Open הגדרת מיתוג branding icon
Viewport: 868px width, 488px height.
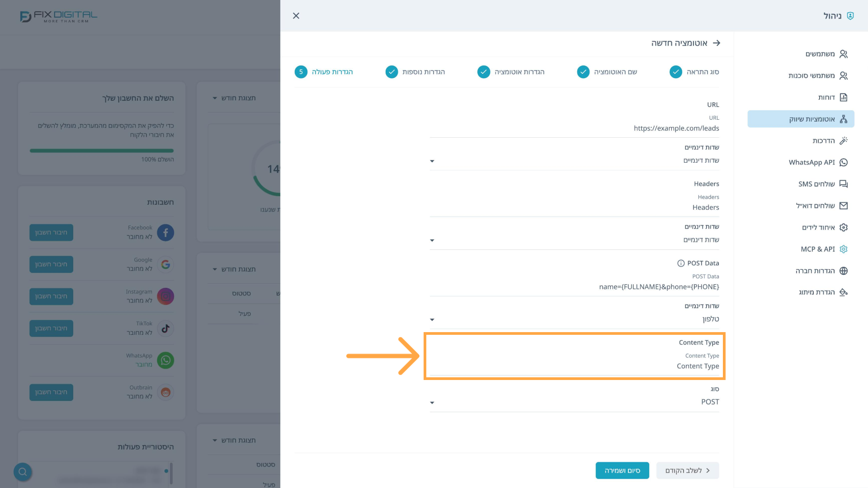(x=843, y=292)
